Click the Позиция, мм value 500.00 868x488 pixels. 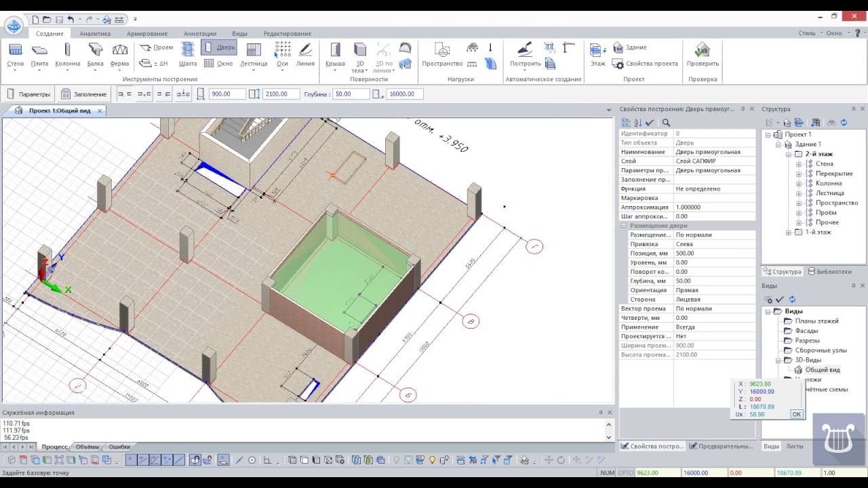714,253
